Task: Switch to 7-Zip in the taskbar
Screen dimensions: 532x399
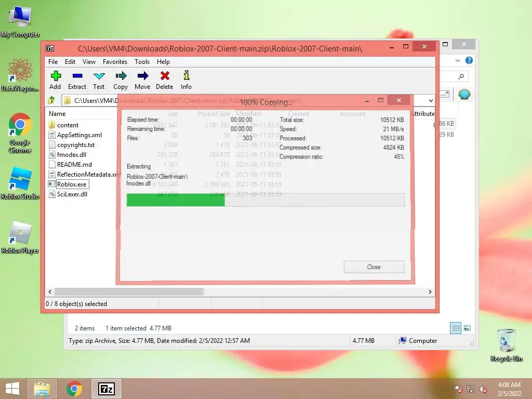Action: 106,389
